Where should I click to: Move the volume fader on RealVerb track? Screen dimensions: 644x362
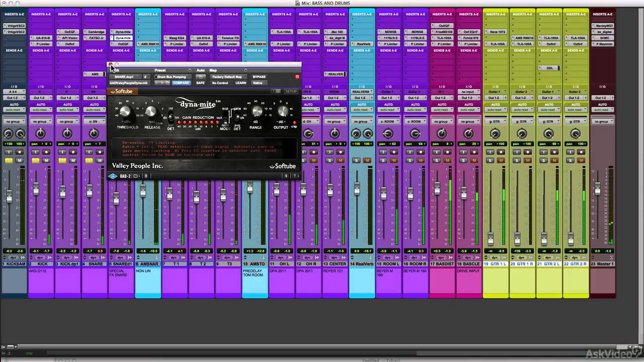(x=356, y=189)
